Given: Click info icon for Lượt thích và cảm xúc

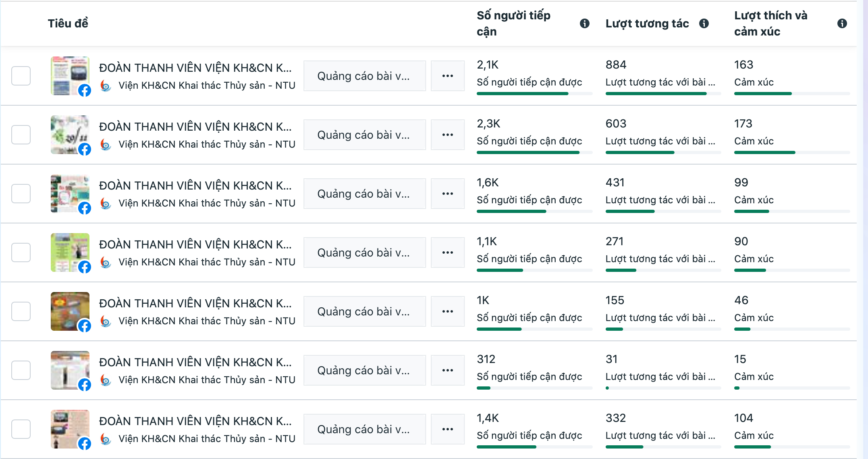Looking at the screenshot, I should point(842,23).
